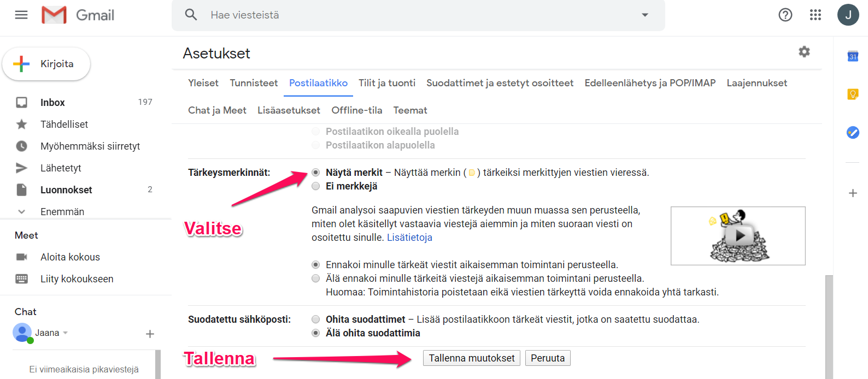
Task: Open Google Keep side panel icon
Action: click(x=853, y=94)
